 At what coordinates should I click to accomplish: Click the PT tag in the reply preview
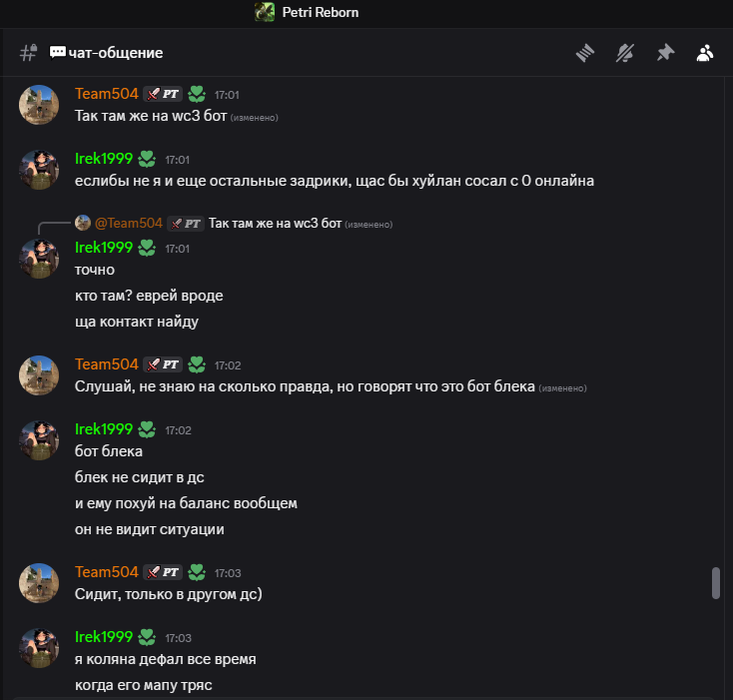point(186,224)
